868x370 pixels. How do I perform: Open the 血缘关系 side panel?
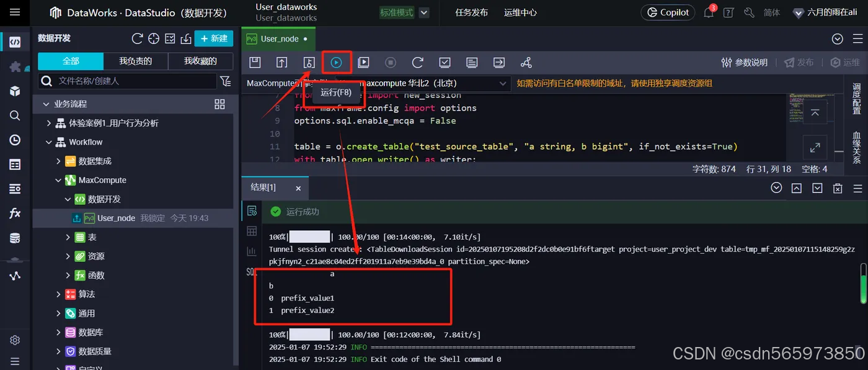coord(856,148)
